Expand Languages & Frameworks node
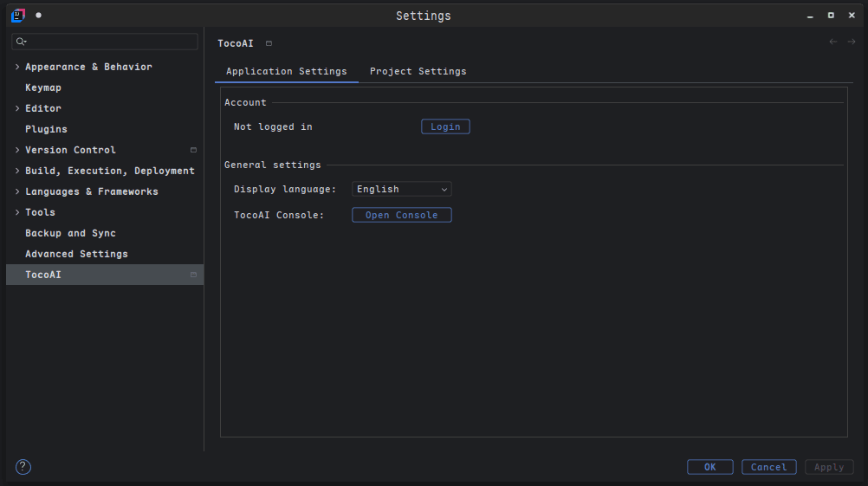This screenshot has height=486, width=868. click(17, 191)
